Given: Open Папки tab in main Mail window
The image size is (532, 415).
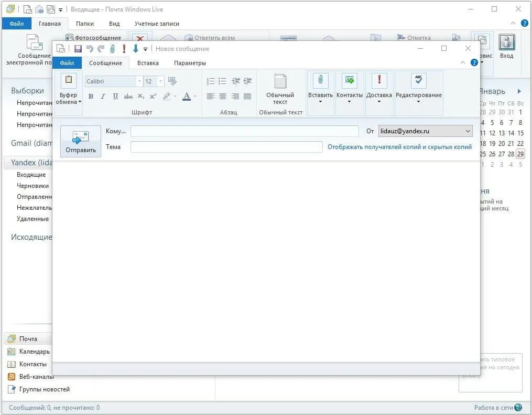Looking at the screenshot, I should point(85,24).
